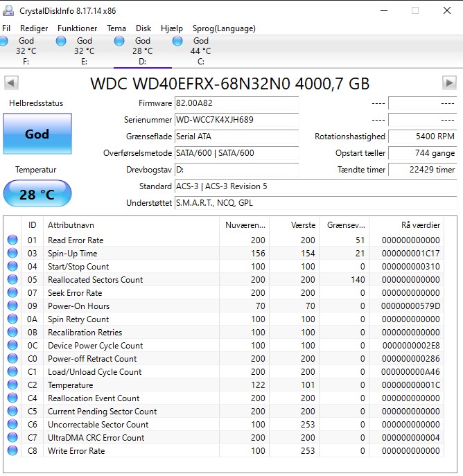Switch to the E: drive tab
463x476 pixels.
coord(84,51)
